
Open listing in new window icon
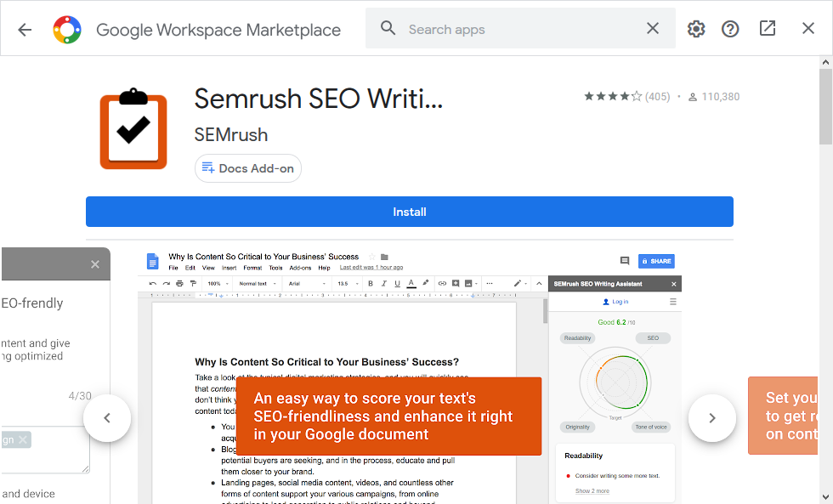coord(767,27)
